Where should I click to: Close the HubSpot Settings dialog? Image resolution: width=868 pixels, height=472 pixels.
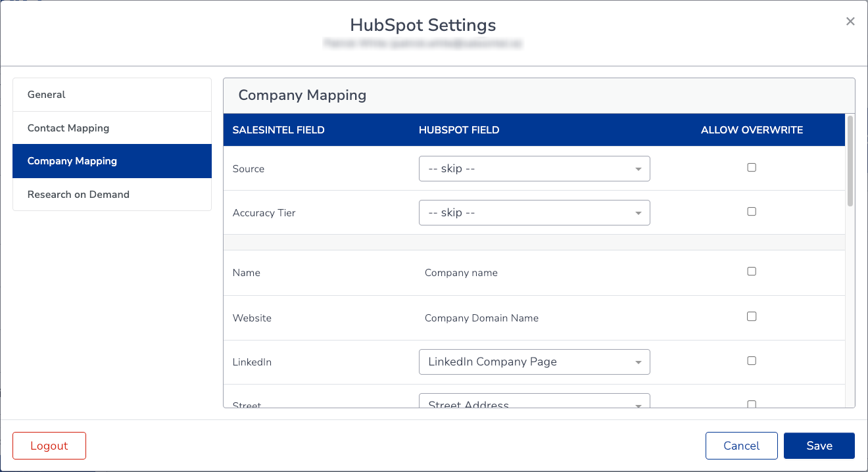[x=850, y=21]
